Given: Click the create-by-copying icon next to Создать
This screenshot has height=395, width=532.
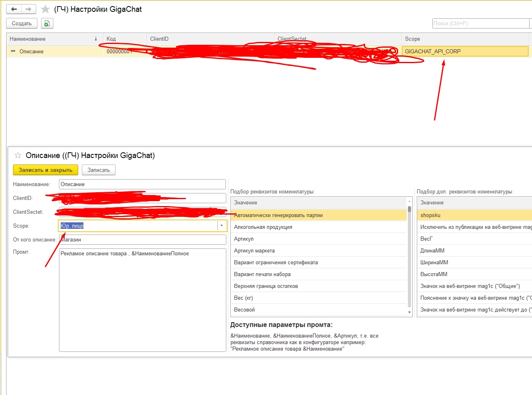Looking at the screenshot, I should coord(47,24).
